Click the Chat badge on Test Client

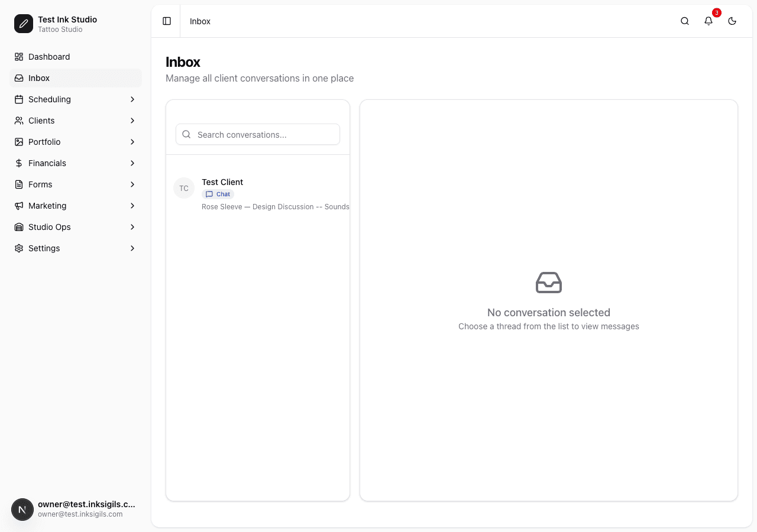[218, 194]
